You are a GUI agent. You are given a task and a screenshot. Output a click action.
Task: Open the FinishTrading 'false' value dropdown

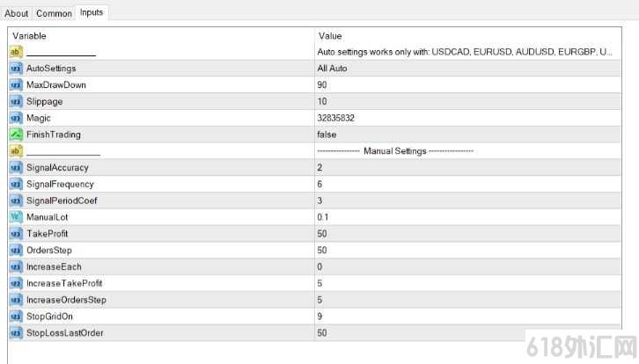pyautogui.click(x=468, y=135)
